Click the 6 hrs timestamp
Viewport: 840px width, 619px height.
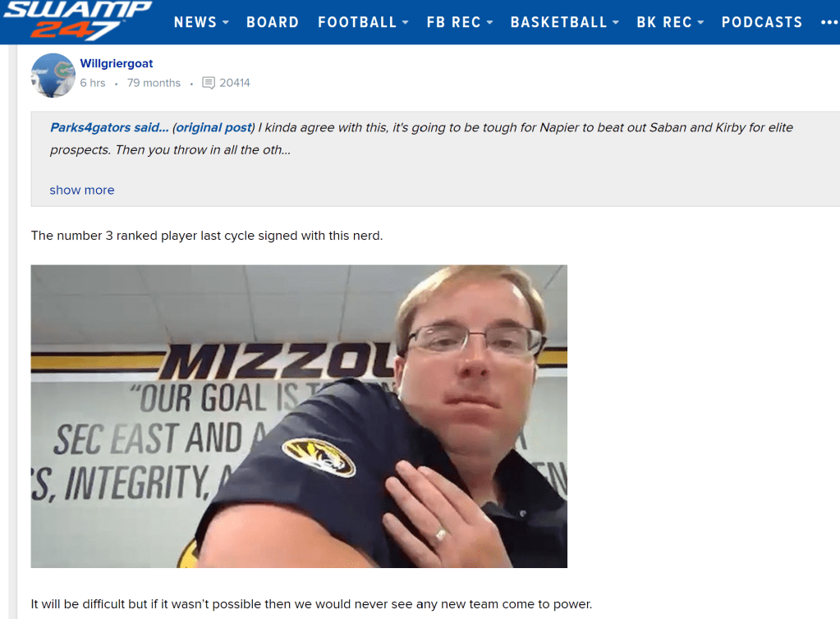click(x=93, y=83)
